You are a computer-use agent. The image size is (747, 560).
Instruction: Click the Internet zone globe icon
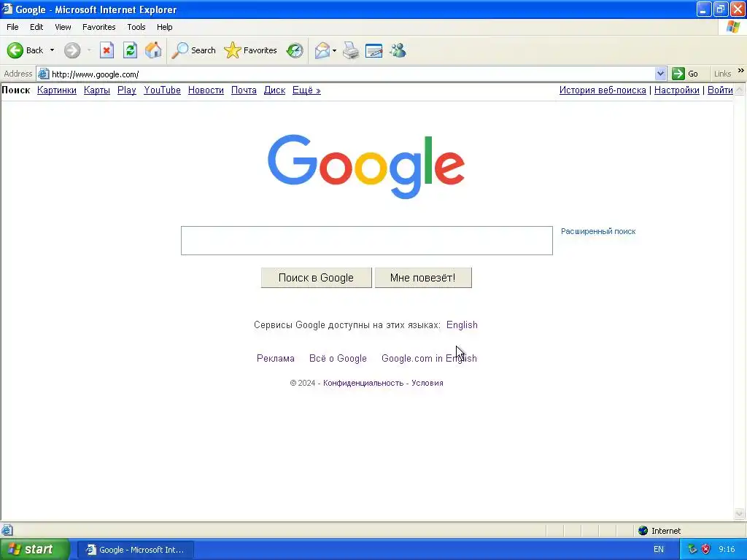[x=643, y=531]
